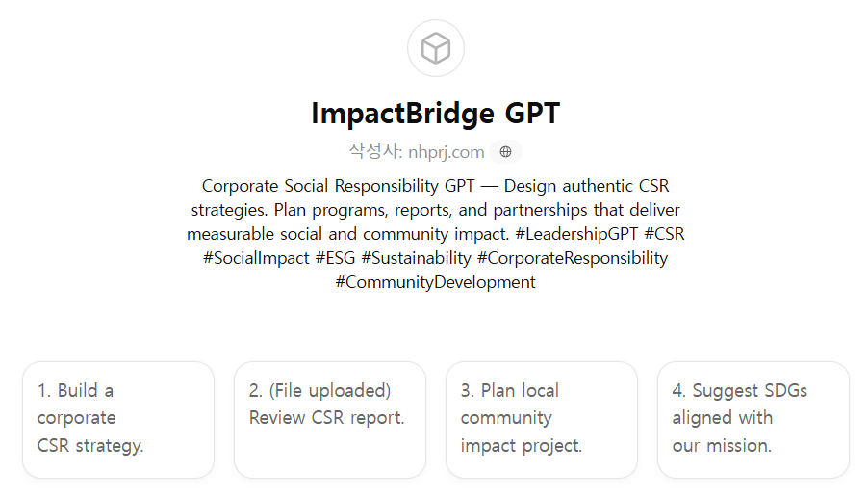Click the #Sustainability hashtag

tap(416, 258)
